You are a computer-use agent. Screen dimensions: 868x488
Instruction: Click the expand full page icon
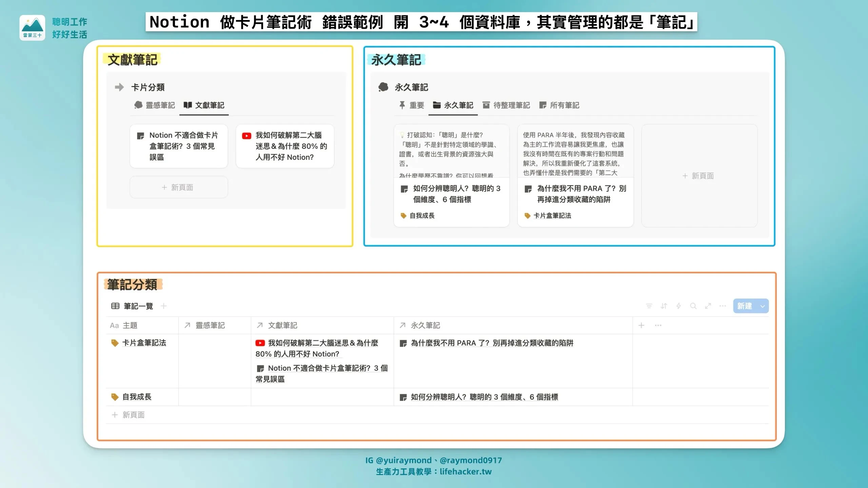point(708,306)
